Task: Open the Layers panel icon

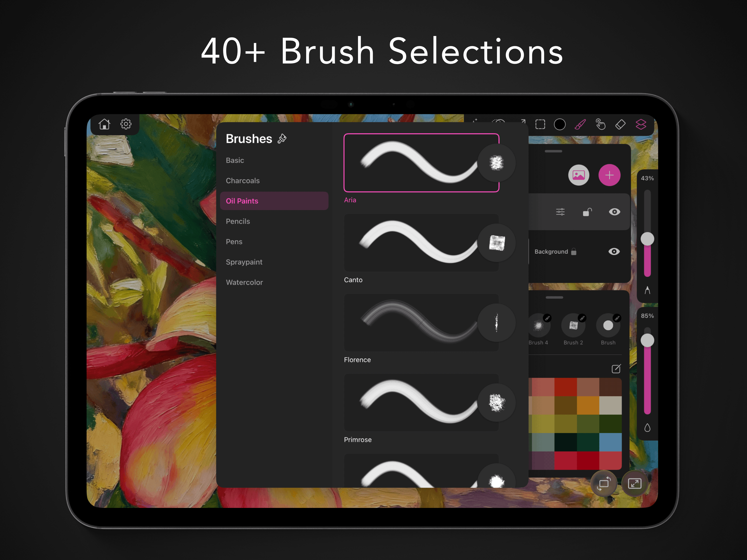Action: 641,124
